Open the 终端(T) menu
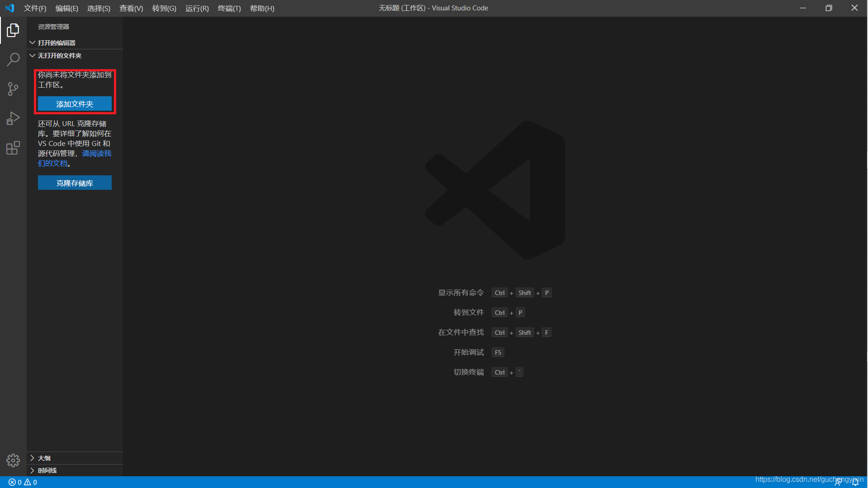 pyautogui.click(x=229, y=8)
